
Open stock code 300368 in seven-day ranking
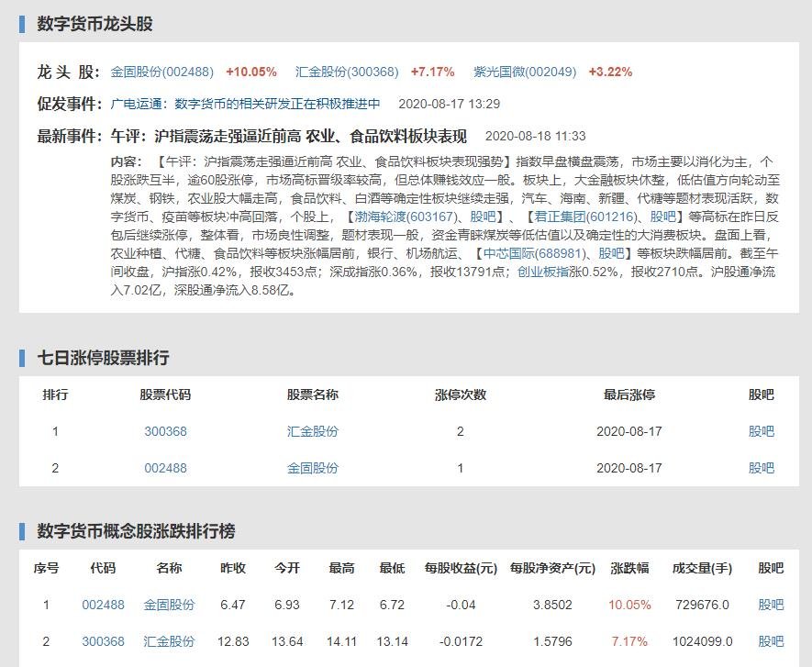tap(165, 431)
